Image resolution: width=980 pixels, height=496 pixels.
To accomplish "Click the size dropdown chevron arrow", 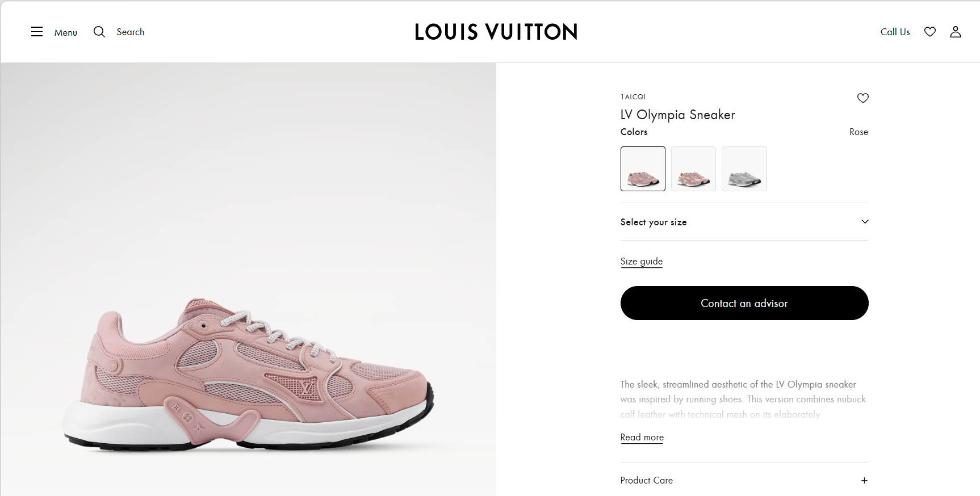I will (865, 222).
